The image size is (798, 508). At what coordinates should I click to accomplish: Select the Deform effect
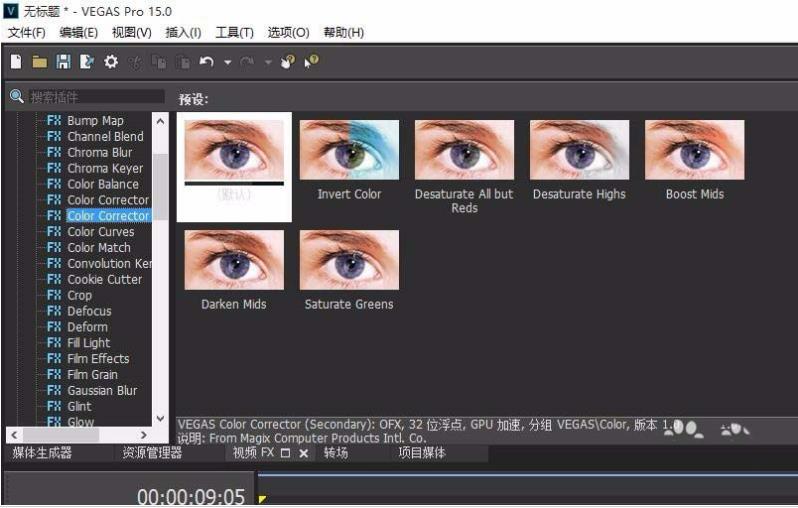point(87,327)
